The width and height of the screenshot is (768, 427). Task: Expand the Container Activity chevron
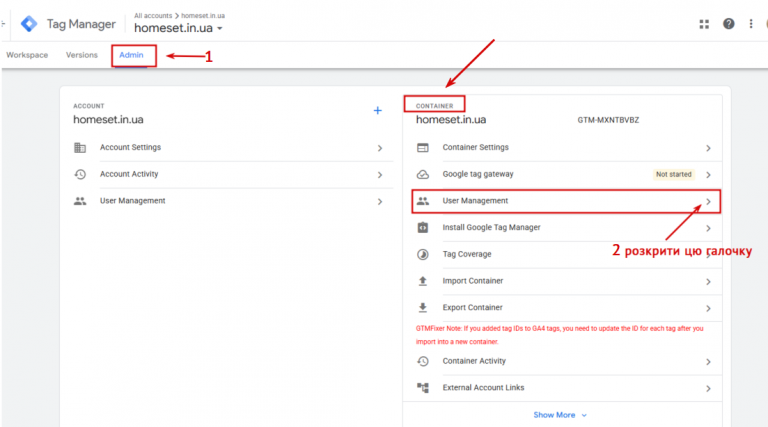click(708, 361)
